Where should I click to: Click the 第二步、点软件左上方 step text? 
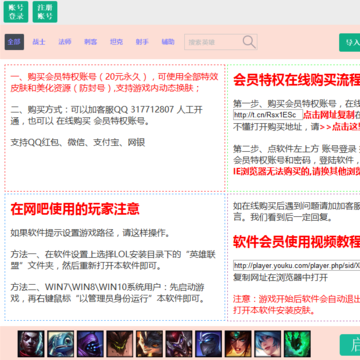tap(296, 154)
